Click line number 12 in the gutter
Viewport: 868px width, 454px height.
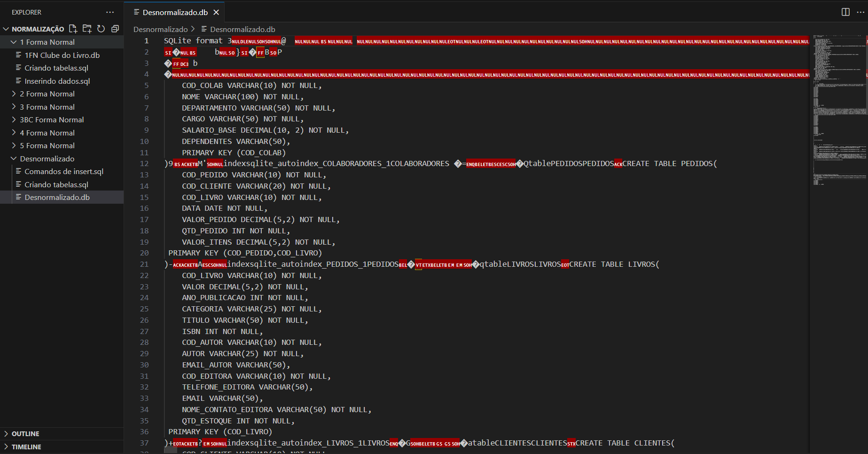point(144,164)
